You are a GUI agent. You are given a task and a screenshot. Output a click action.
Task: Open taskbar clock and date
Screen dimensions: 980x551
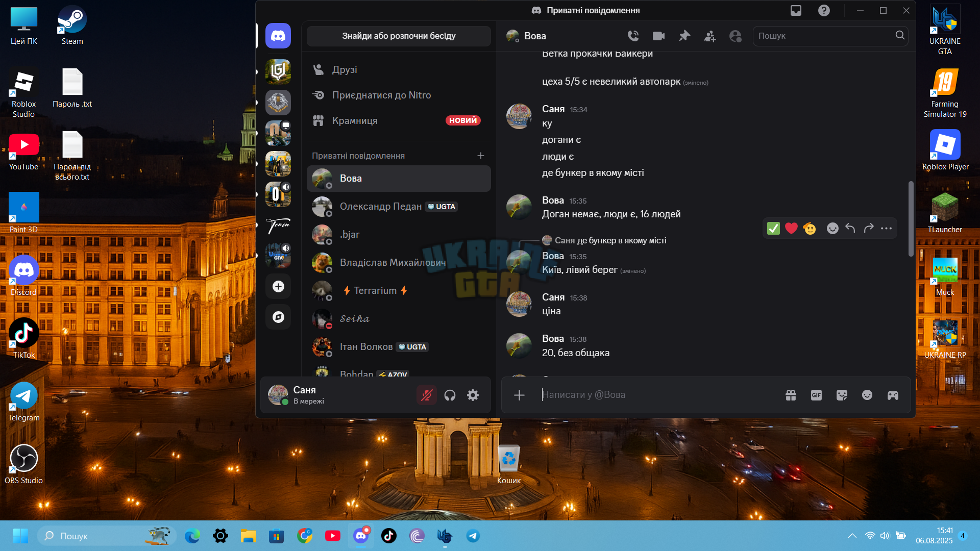[934, 536]
